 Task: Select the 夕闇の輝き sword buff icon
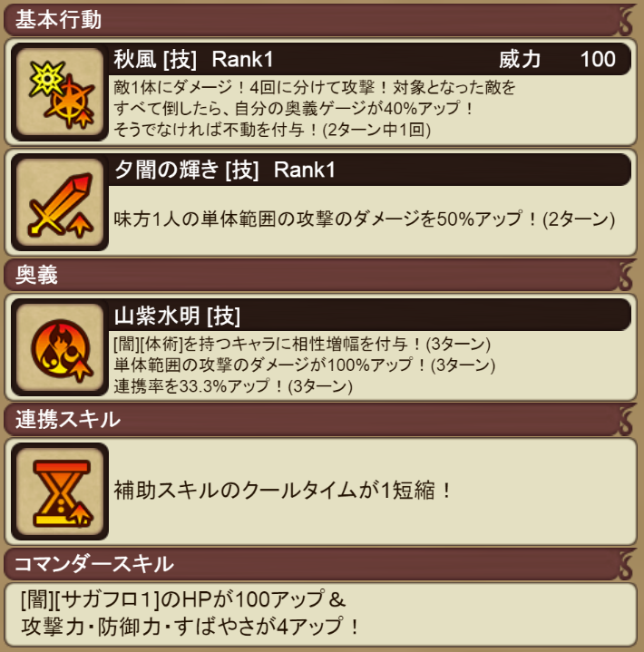click(x=60, y=202)
